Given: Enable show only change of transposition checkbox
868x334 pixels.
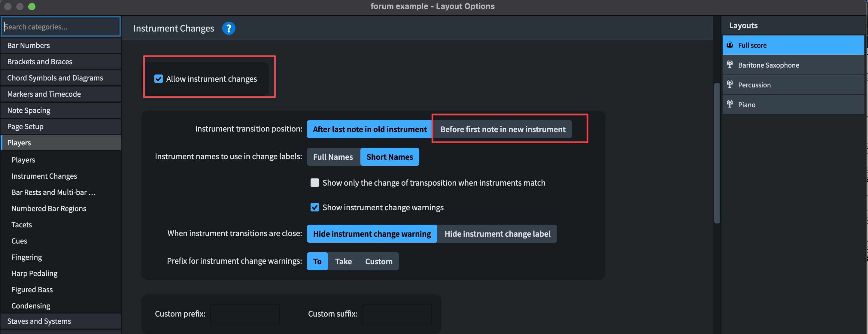Looking at the screenshot, I should pyautogui.click(x=314, y=183).
